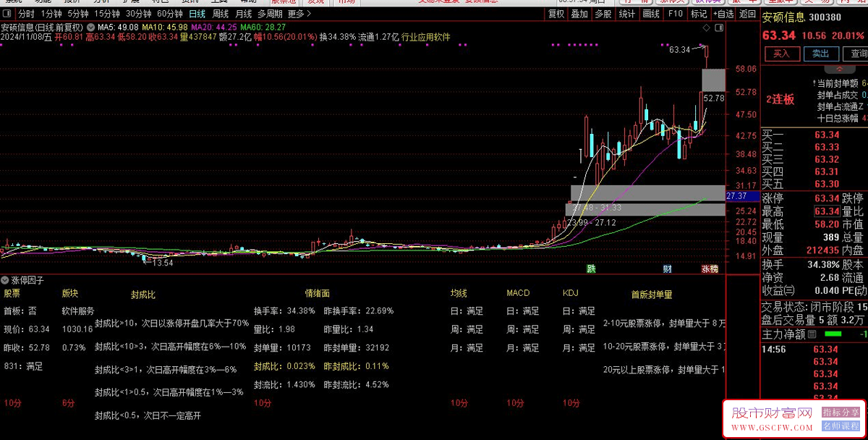The width and height of the screenshot is (868, 440).
Task: Click the 名师课程 banner label
Action: [x=841, y=426]
